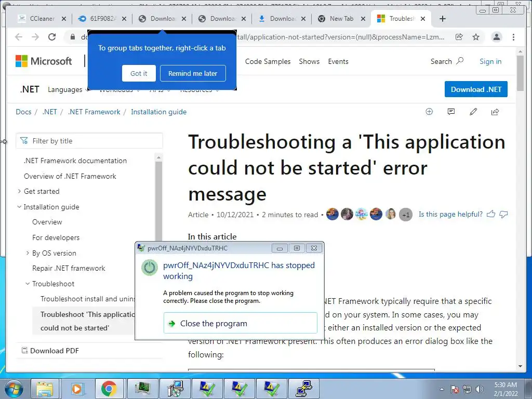The width and height of the screenshot is (532, 399).
Task: Close the Troubleshoot tab
Action: (x=423, y=19)
